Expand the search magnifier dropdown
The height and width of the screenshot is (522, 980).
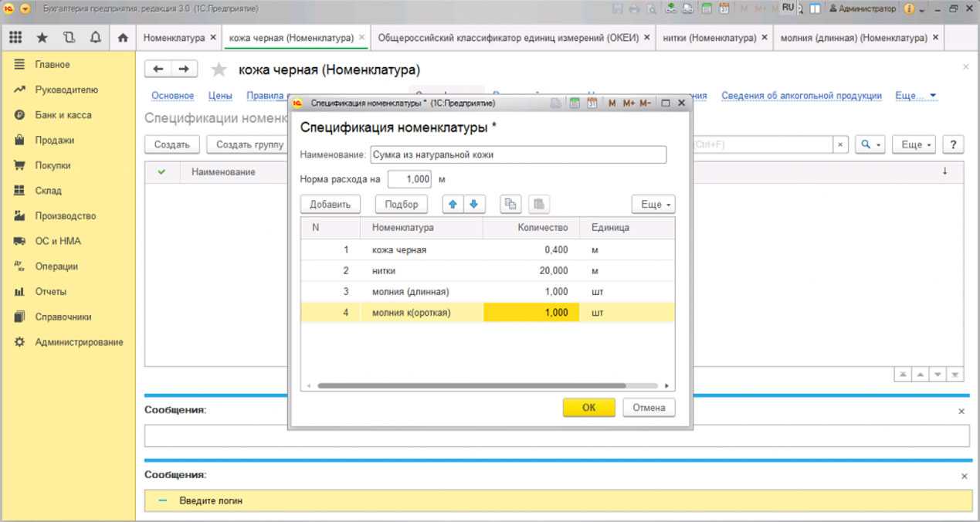[870, 144]
